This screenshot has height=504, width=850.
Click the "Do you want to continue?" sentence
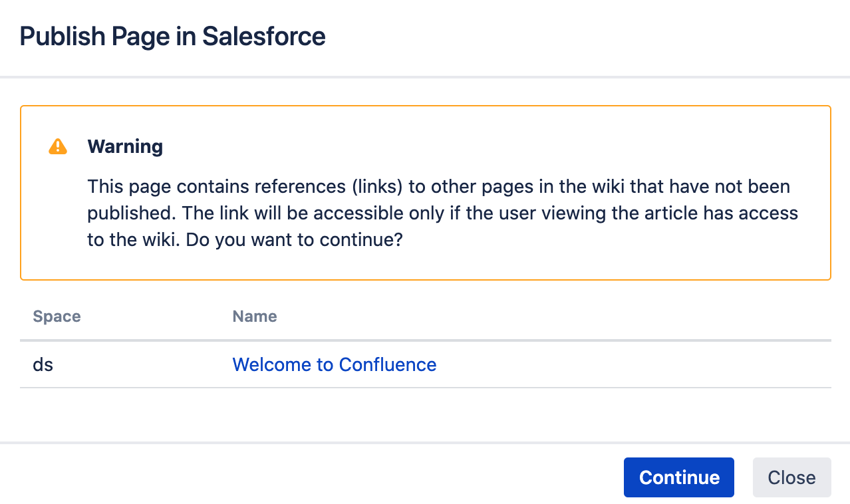click(x=295, y=239)
